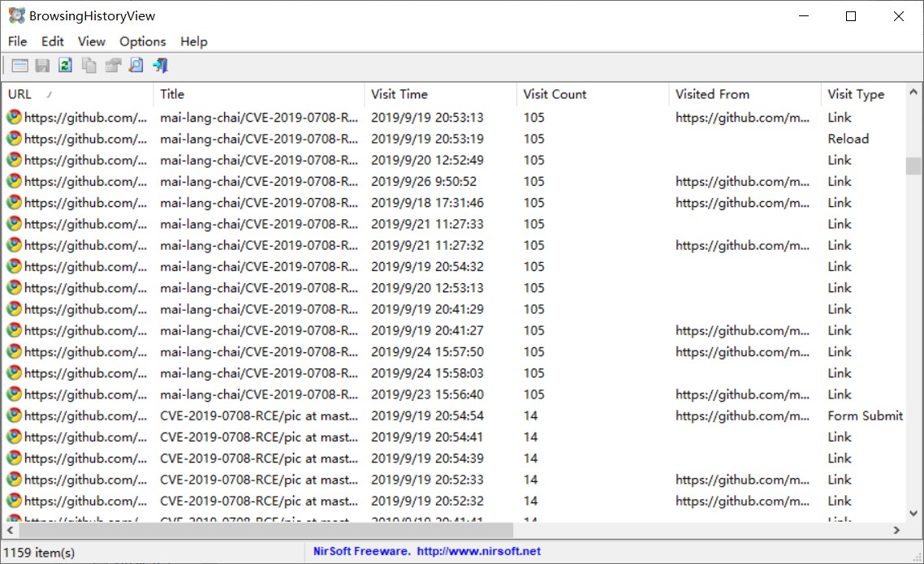The height and width of the screenshot is (564, 924).
Task: Click Visited From cell in 2019/9/18 17:31:46 row
Action: point(742,203)
